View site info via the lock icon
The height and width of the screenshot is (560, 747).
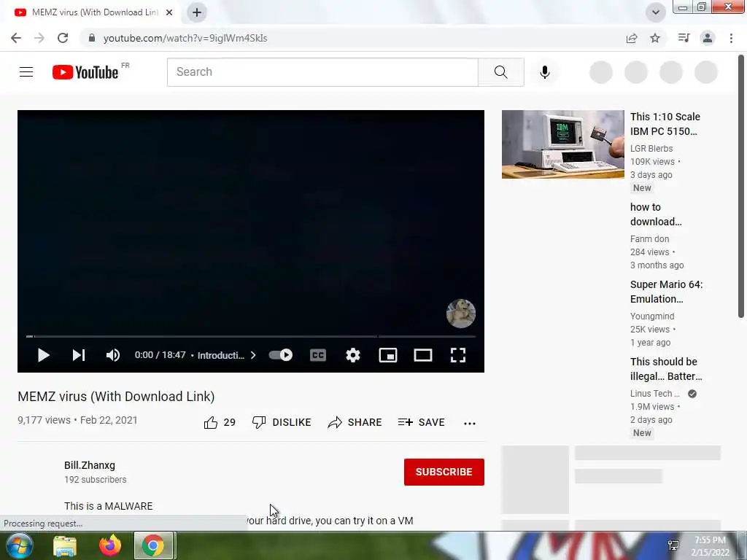[92, 38]
